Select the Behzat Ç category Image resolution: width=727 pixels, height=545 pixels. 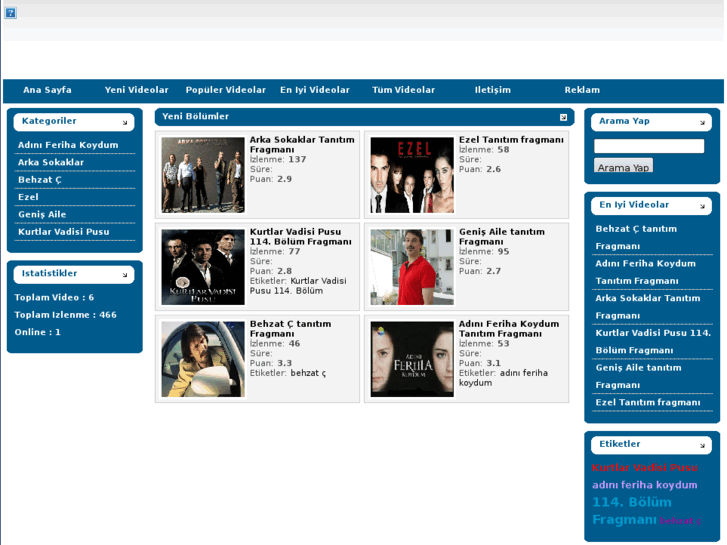coord(40,180)
